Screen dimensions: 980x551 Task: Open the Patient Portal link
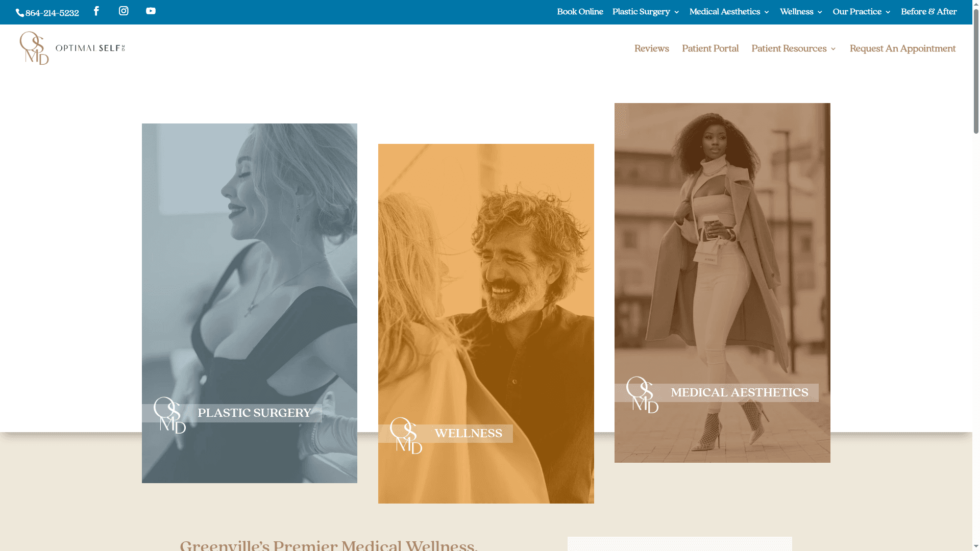click(710, 48)
